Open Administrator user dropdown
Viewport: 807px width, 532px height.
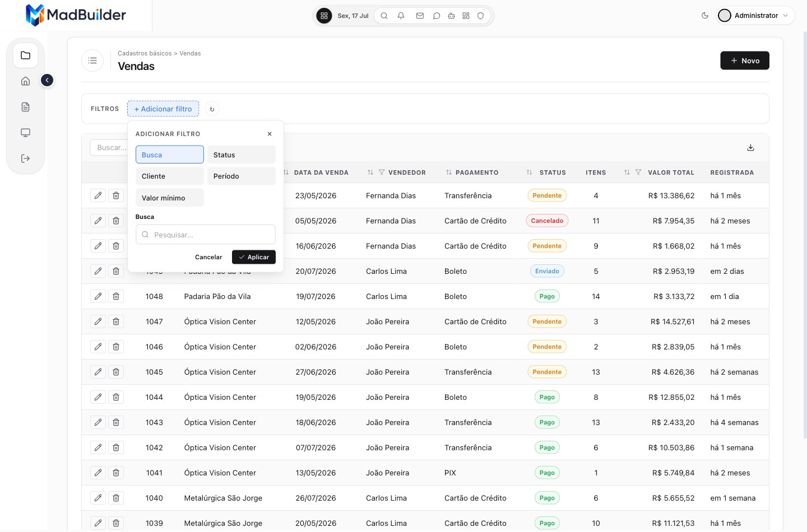click(x=755, y=16)
